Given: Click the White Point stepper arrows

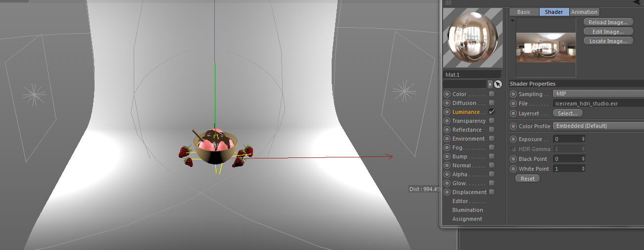Looking at the screenshot, I should (584, 169).
